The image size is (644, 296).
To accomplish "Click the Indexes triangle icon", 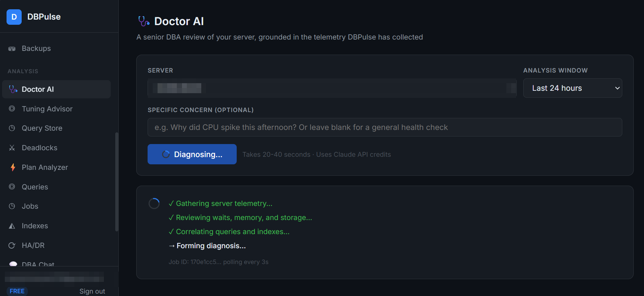I will 12,226.
